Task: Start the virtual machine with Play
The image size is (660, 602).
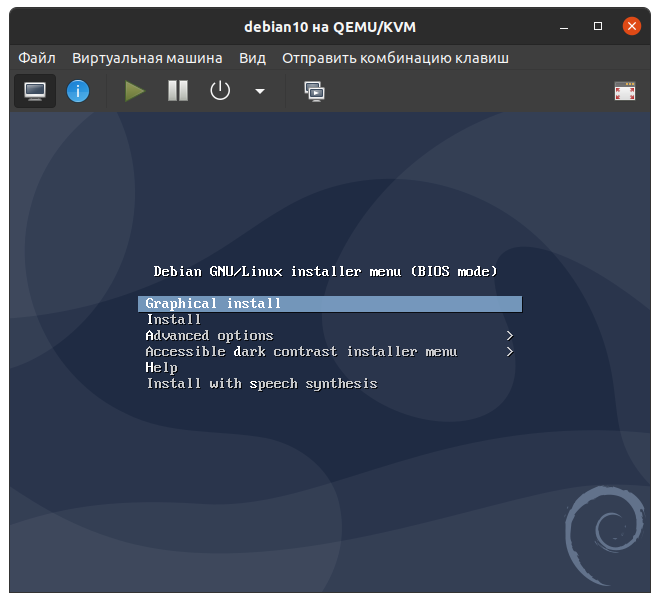Action: [135, 91]
